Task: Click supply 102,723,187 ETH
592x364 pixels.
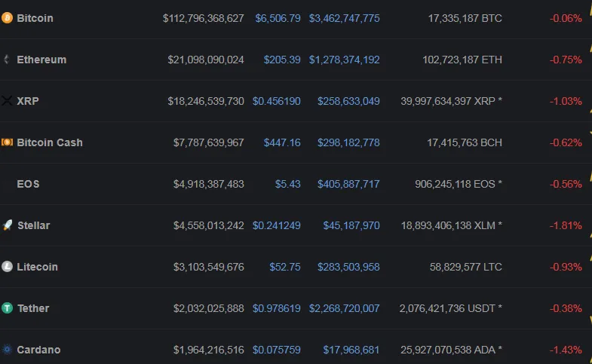Action: pos(462,60)
